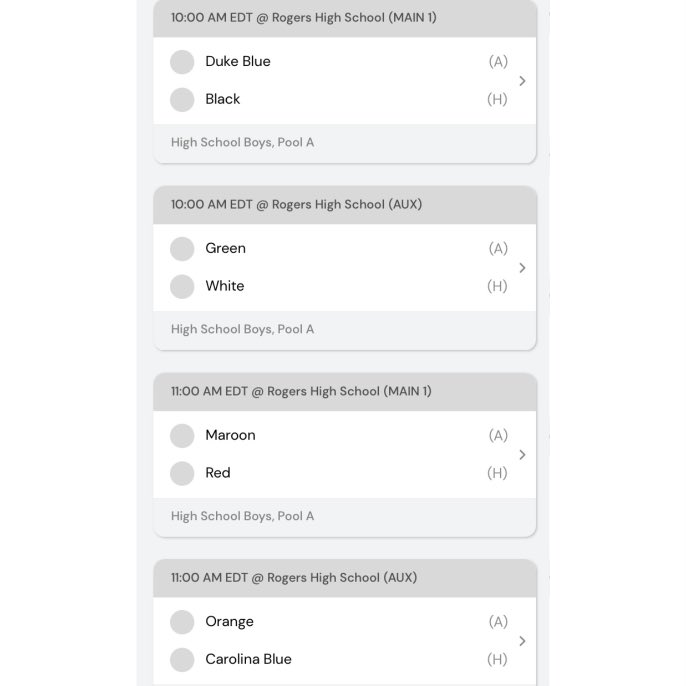Select the 10:00 AM AUX game header
Screen dimensions: 686x686
pyautogui.click(x=345, y=205)
